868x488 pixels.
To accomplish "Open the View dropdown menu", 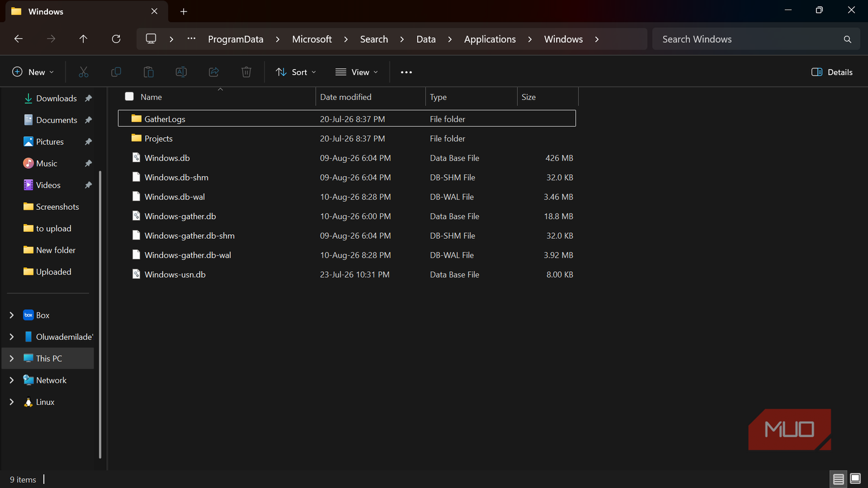I will [x=356, y=72].
